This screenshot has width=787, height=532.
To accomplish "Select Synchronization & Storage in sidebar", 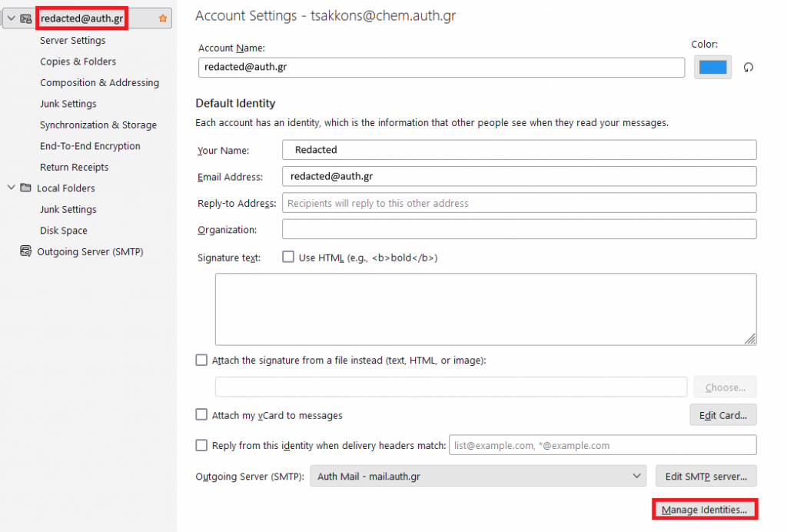I will (98, 125).
